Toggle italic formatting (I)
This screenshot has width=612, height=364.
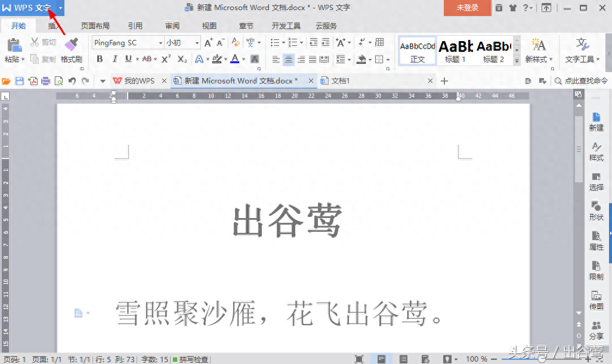tap(115, 59)
